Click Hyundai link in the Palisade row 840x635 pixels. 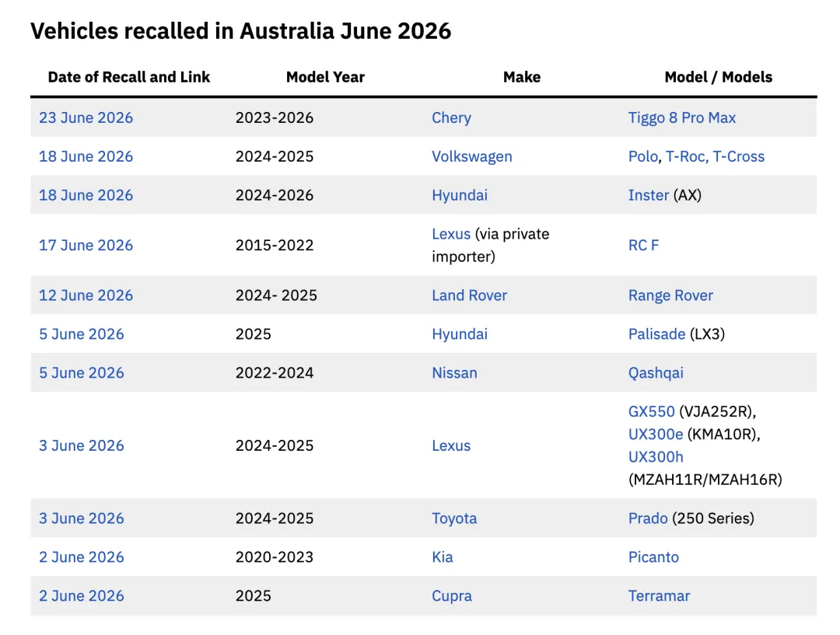point(460,334)
